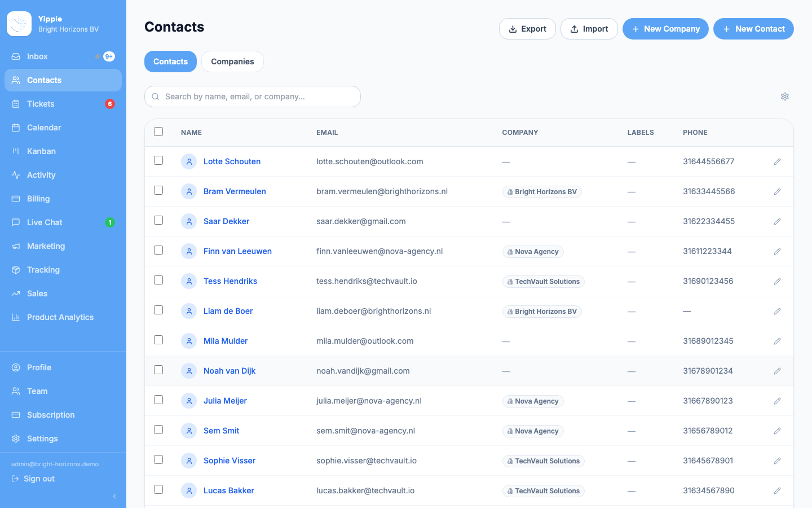Open the Calendar page

click(63, 128)
